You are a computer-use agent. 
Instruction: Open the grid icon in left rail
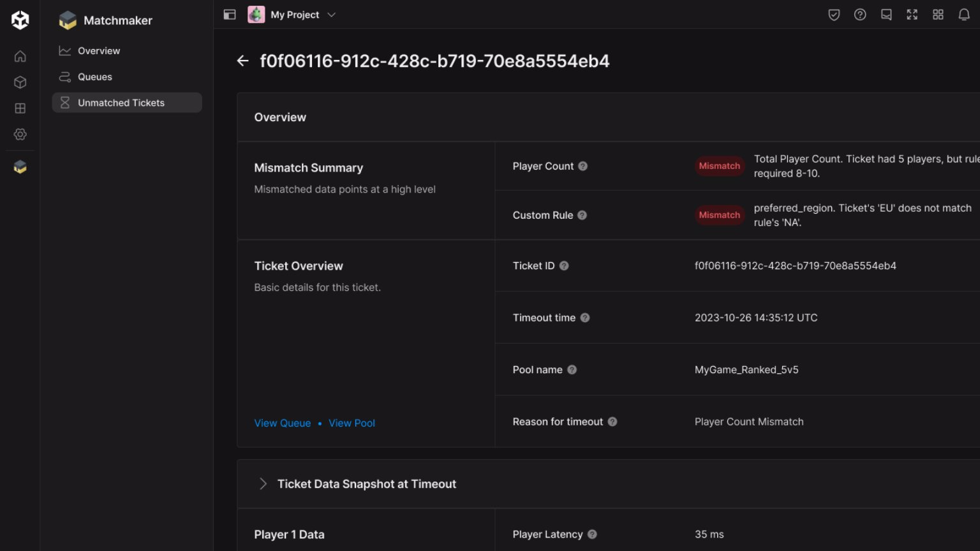point(20,108)
